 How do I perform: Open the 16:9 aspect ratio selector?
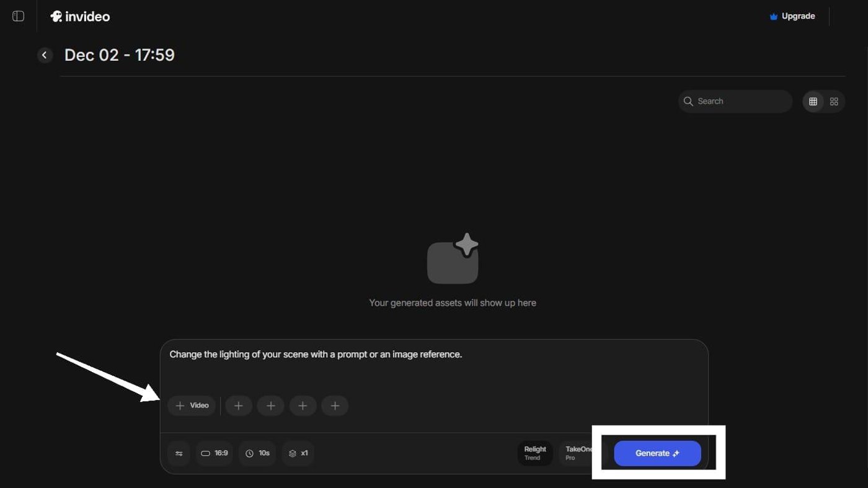(215, 453)
